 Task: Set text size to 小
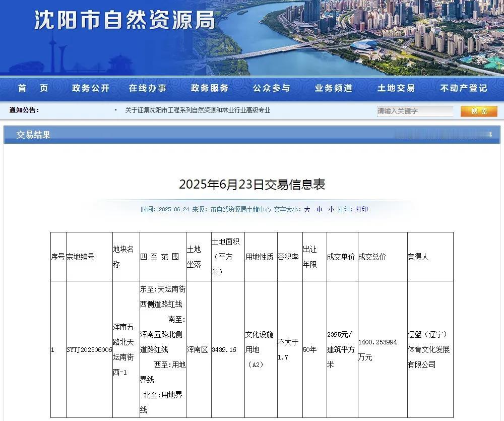coord(331,209)
